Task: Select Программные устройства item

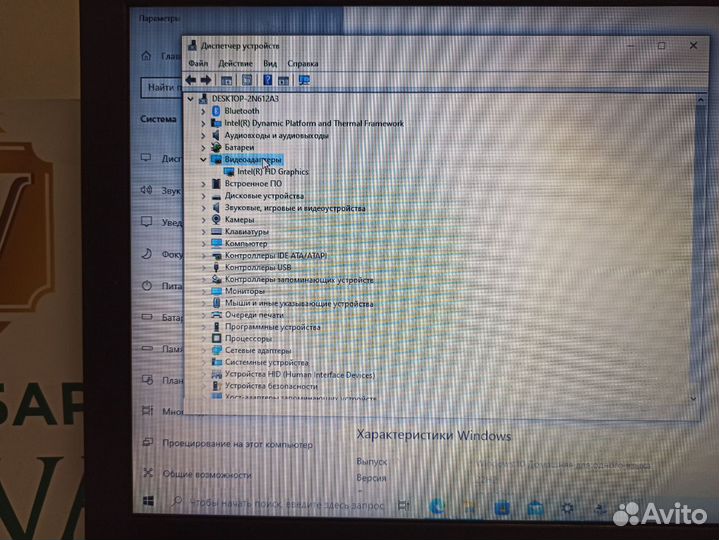Action: tap(272, 327)
